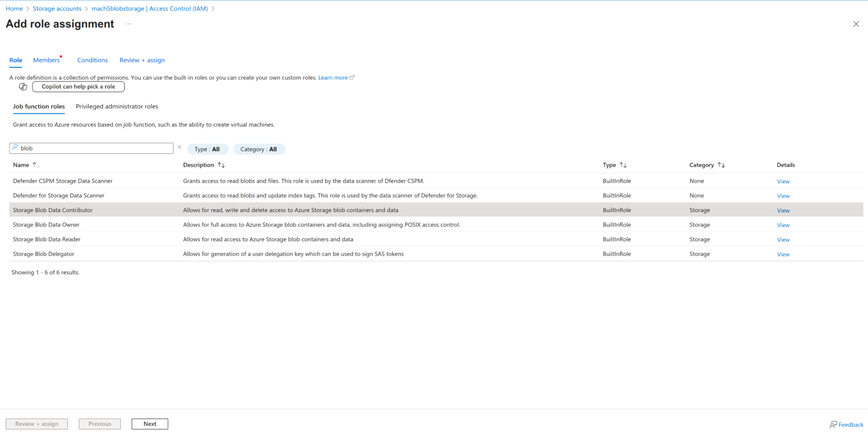868x435 pixels.
Task: Sort roles by Description column arrows
Action: click(221, 165)
